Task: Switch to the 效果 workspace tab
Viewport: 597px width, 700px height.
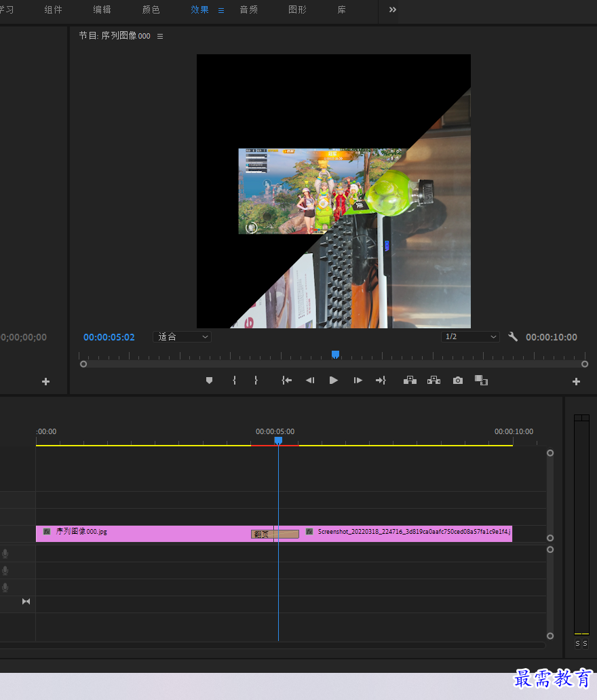Action: (199, 9)
